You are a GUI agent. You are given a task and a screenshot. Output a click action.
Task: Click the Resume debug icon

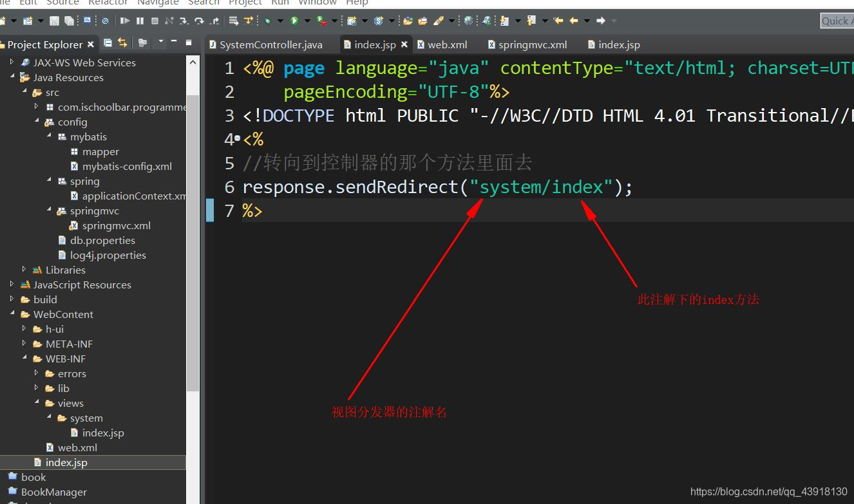point(125,21)
